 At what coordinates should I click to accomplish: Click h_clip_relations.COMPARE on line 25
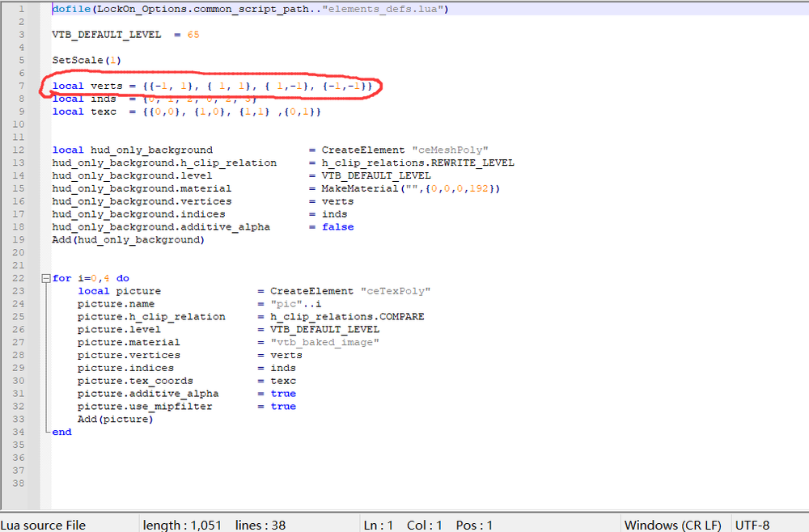(x=347, y=316)
